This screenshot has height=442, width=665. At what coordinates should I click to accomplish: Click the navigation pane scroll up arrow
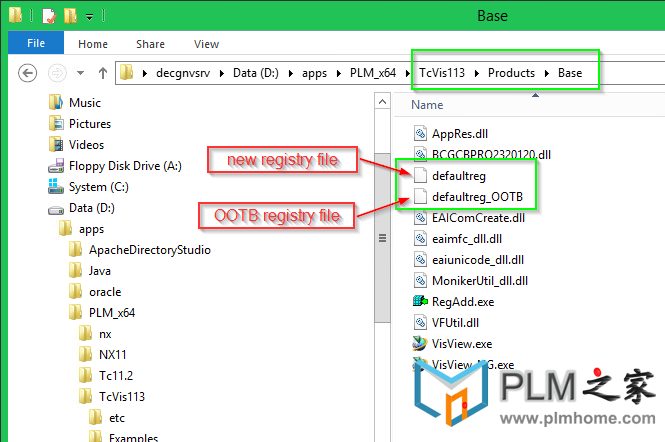tap(382, 102)
